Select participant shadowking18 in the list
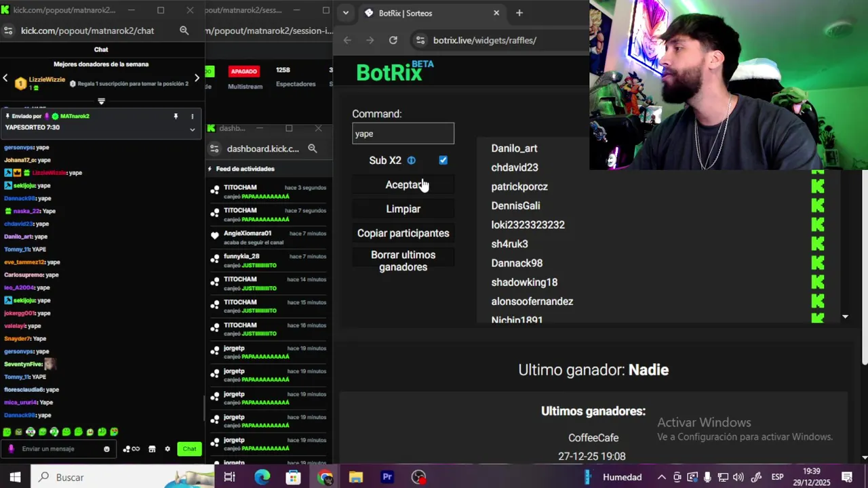The height and width of the screenshot is (488, 868). click(524, 282)
